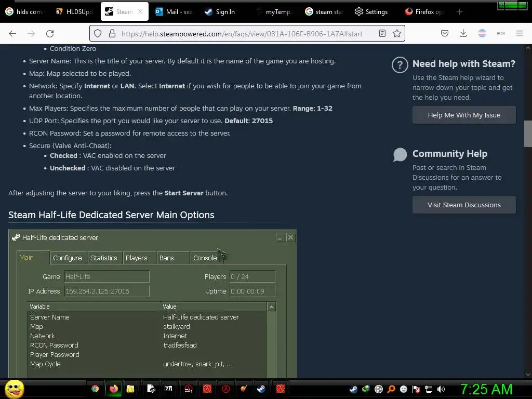Click the Variable column header
The width and height of the screenshot is (532, 399).
[94, 307]
